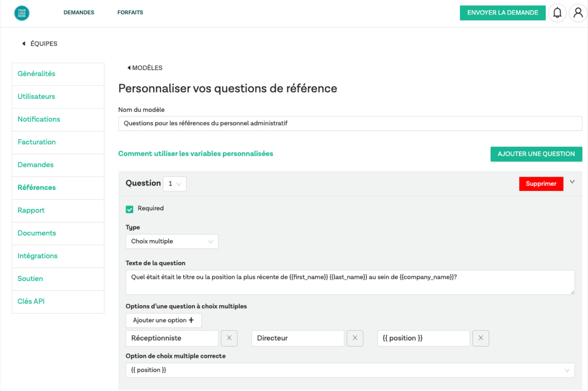
Task: Remove the Directeur option with its X
Action: 355,338
